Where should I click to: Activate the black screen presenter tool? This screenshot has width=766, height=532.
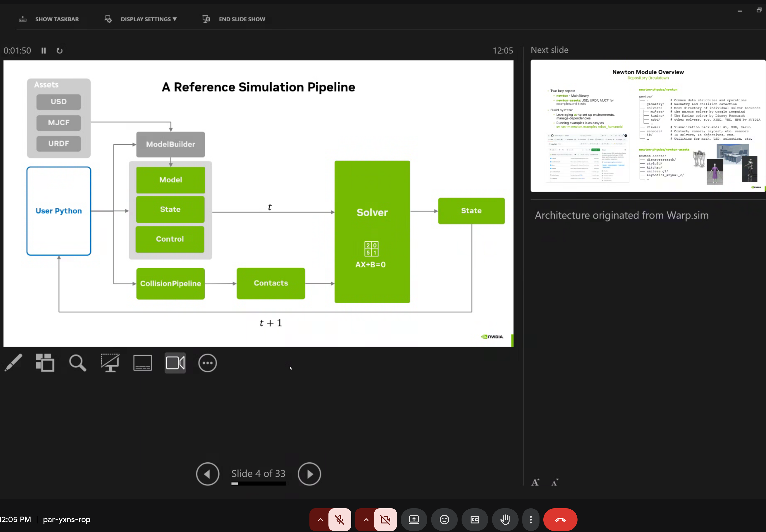click(110, 363)
